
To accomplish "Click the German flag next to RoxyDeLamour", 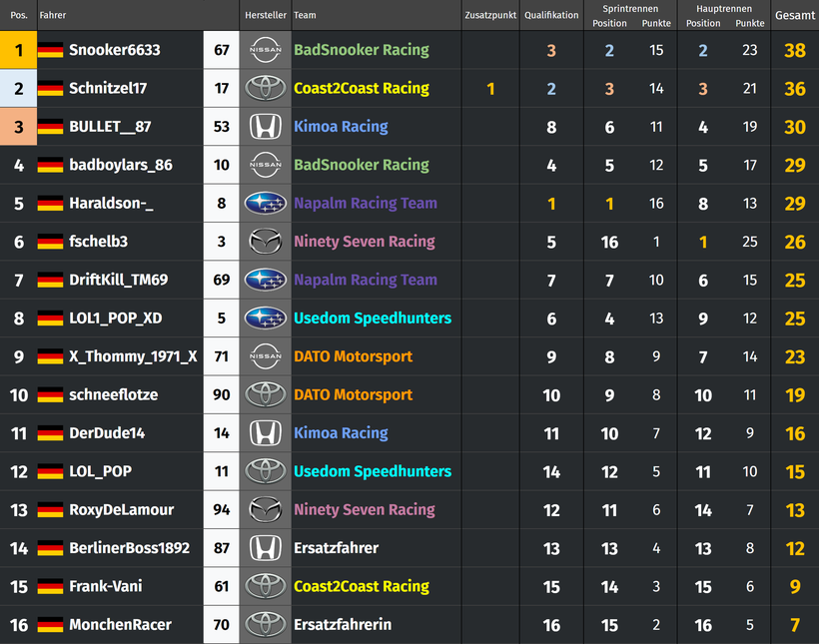I will [x=51, y=510].
